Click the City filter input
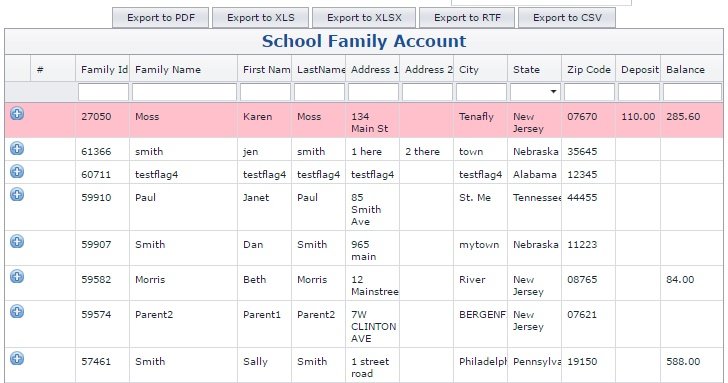Image resolution: width=728 pixels, height=383 pixels. 481,92
